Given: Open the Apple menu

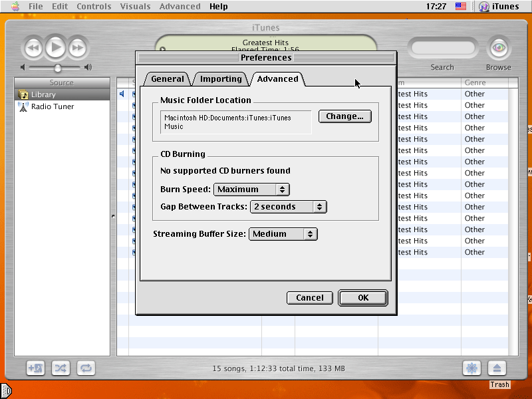Looking at the screenshot, I should tap(15, 6).
